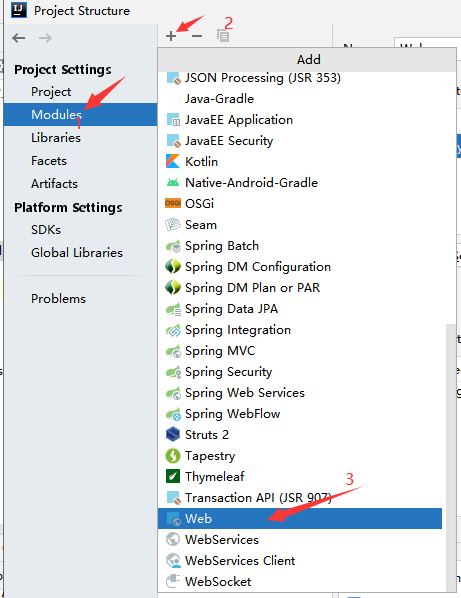Screen dimensions: 461x598
Task: Click the Seam icon
Action: pyautogui.click(x=173, y=224)
